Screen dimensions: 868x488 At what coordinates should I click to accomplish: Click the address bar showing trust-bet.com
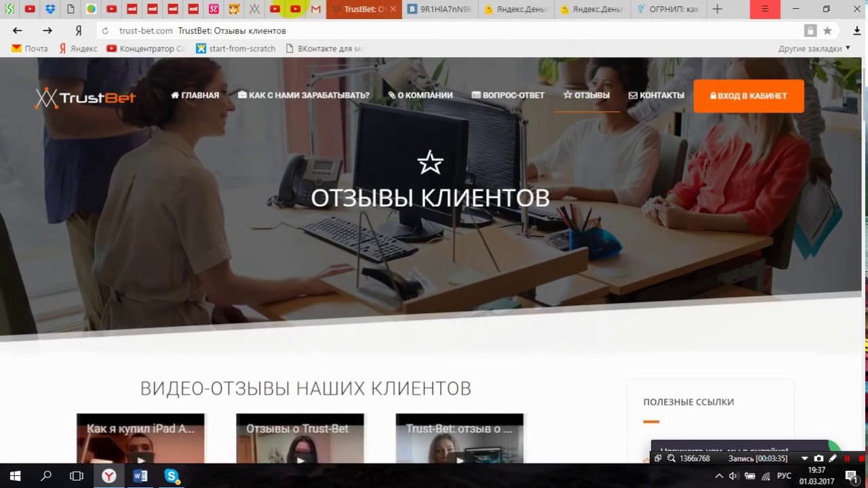(x=448, y=30)
